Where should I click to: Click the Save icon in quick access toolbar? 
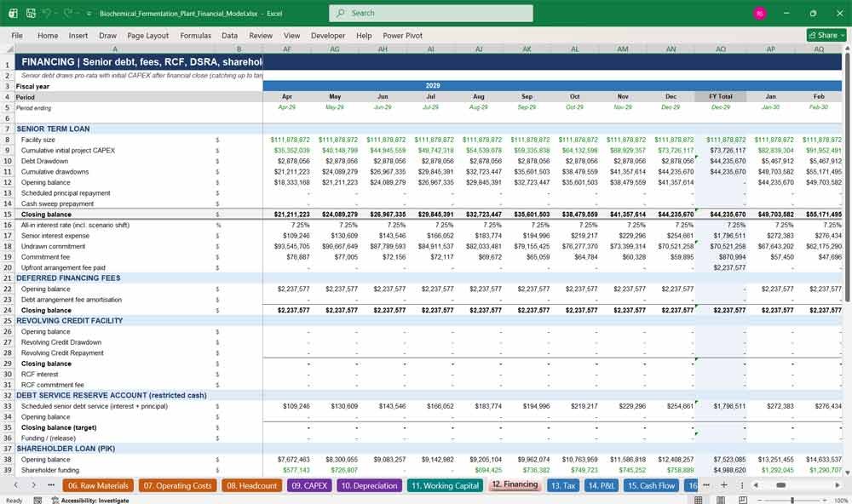coord(31,13)
